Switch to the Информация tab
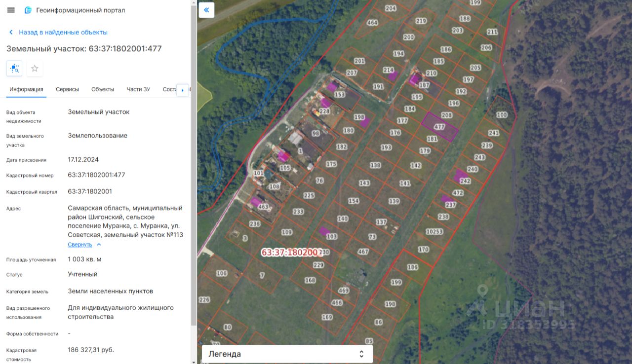 point(26,89)
